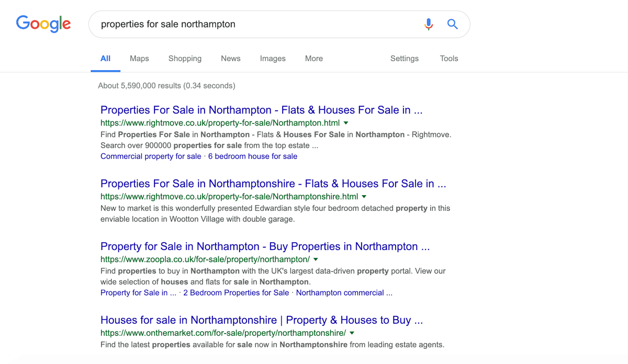Click the magnifying glass search button
This screenshot has width=628, height=364.
453,24
